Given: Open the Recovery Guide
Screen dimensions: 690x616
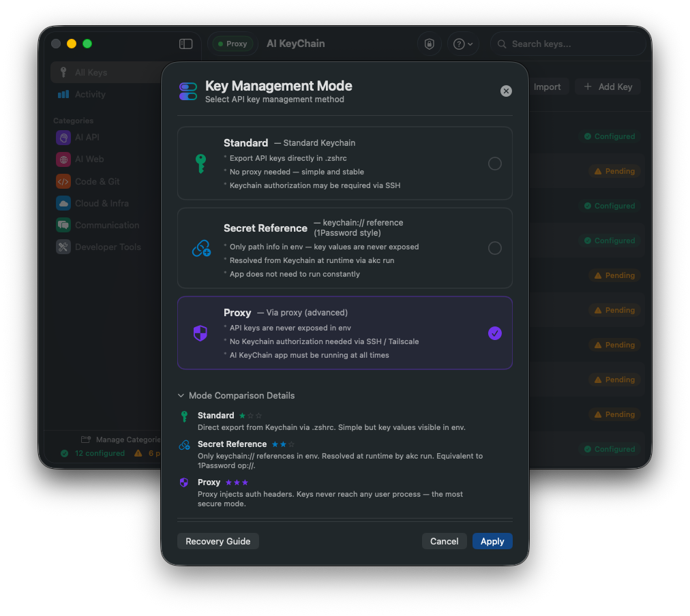Looking at the screenshot, I should click(x=217, y=541).
